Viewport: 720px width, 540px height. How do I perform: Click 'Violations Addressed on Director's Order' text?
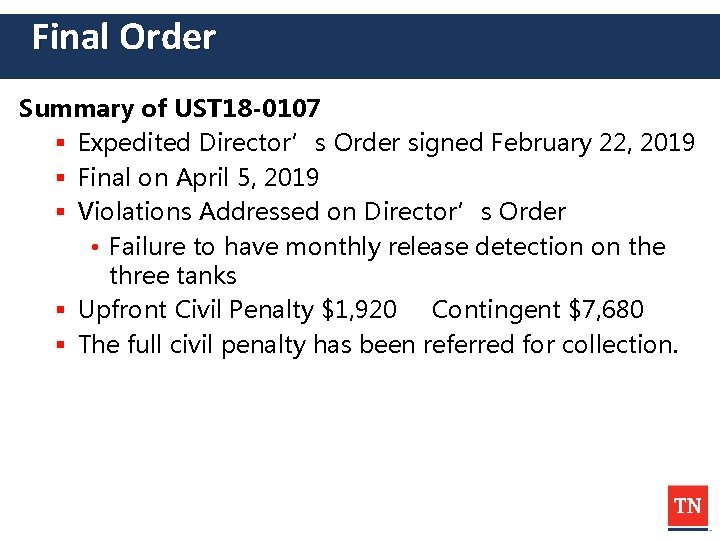coord(322,212)
